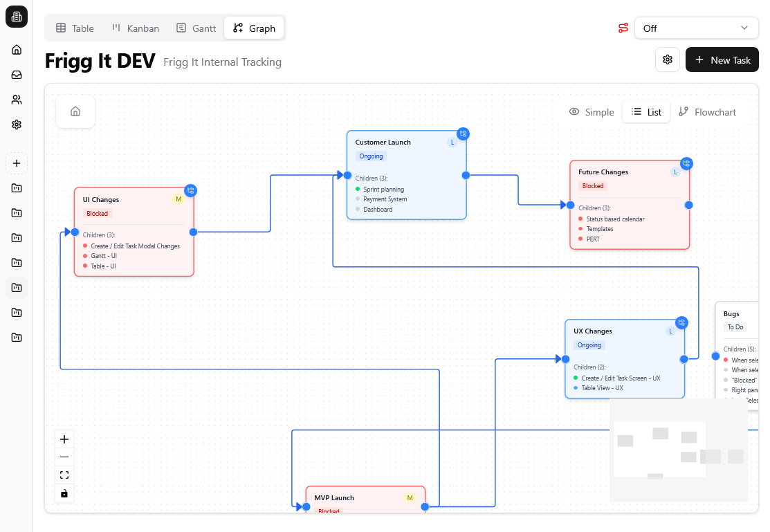
Task: Zoom out on the graph canvas
Action: [64, 457]
